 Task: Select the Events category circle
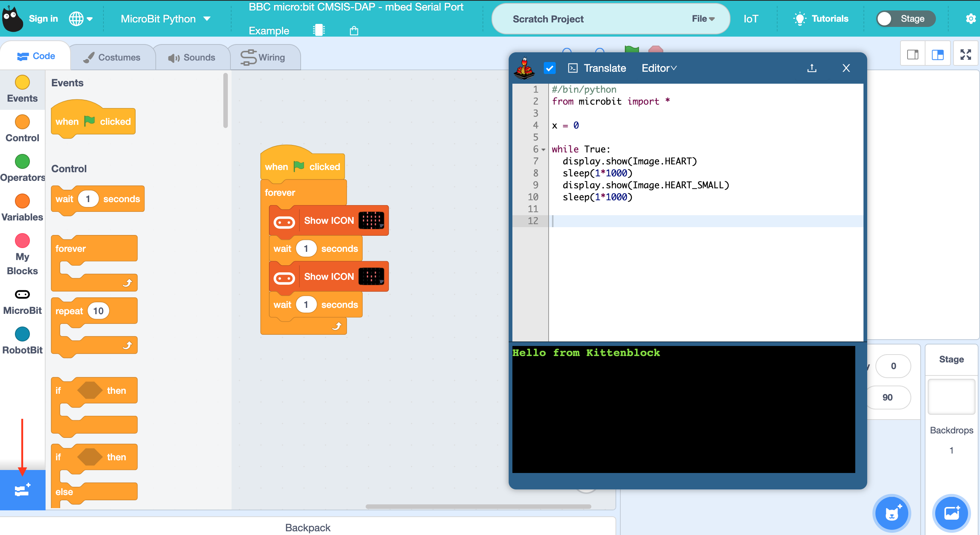pos(22,82)
